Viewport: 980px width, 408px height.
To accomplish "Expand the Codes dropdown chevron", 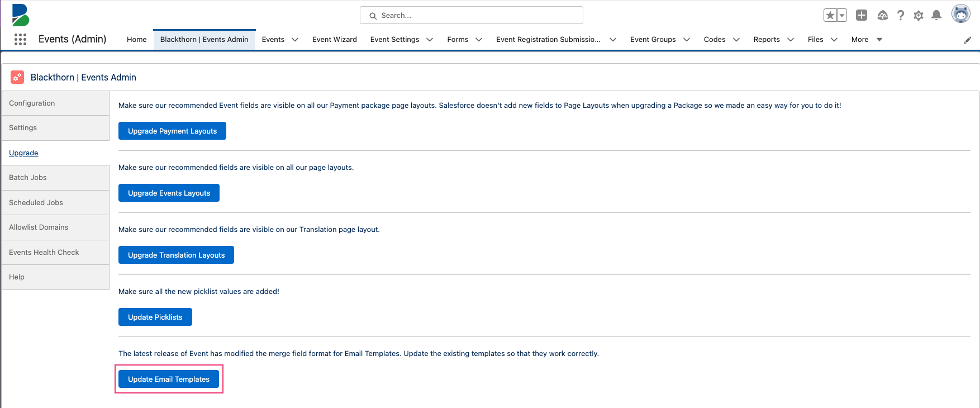I will pos(736,40).
